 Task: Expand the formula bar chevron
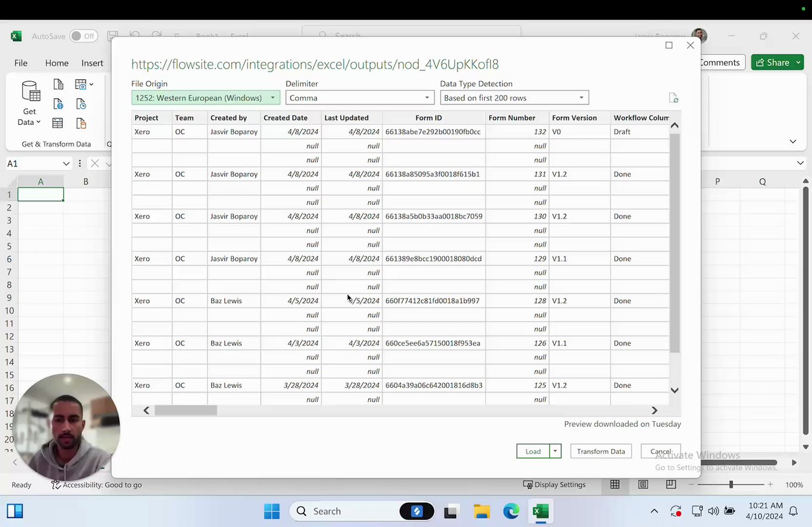point(801,164)
